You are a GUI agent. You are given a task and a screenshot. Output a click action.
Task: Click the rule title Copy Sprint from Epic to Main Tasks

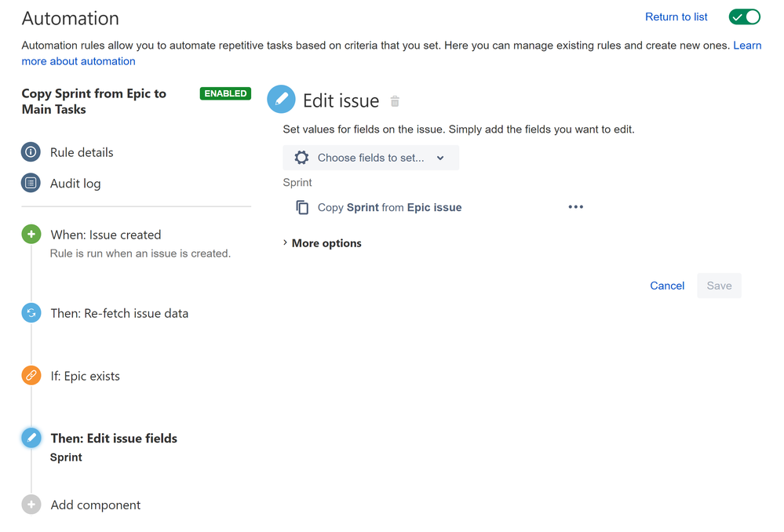94,101
